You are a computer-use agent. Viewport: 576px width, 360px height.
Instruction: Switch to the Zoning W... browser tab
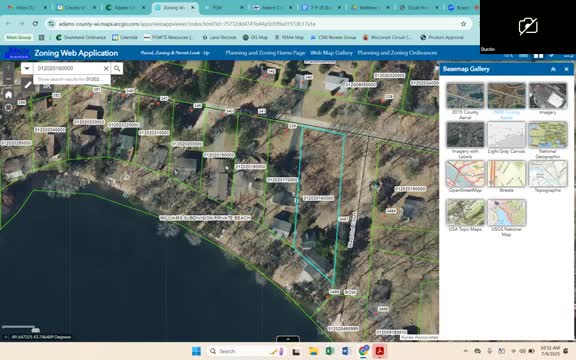174,7
